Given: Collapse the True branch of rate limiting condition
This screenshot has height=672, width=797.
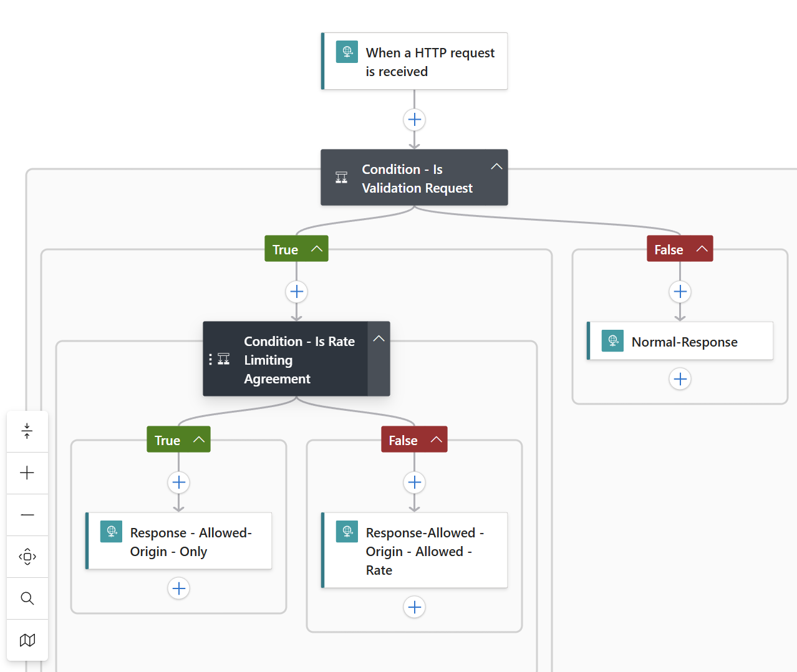Looking at the screenshot, I should pyautogui.click(x=198, y=439).
